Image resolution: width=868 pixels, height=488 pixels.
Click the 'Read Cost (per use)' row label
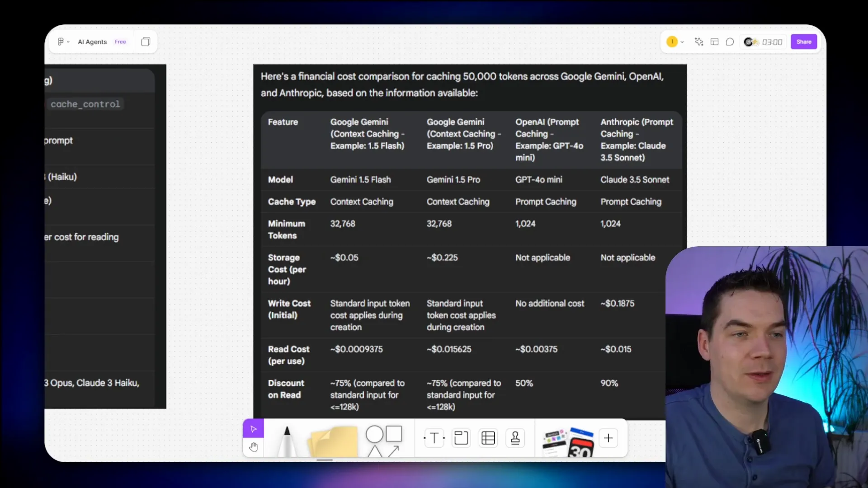[288, 355]
